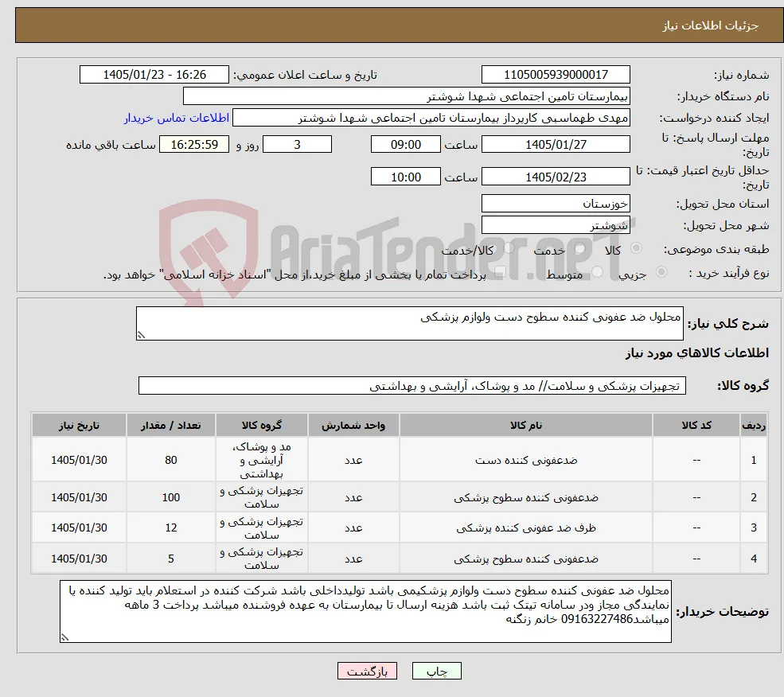Select the متوسط purchase type radio
This screenshot has height=697, width=784.
point(597,272)
